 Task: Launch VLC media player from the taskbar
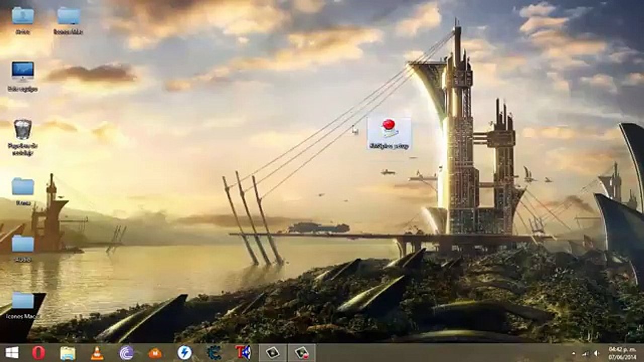pyautogui.click(x=97, y=353)
